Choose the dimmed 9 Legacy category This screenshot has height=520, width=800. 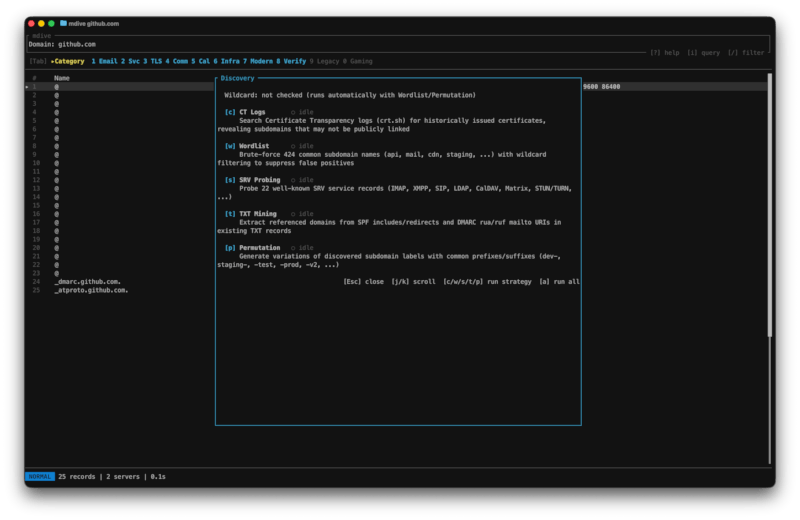pos(324,61)
